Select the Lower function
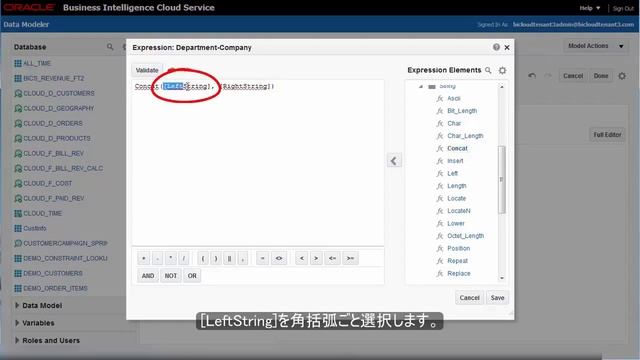Screen dimensions: 640x360 pyautogui.click(x=456, y=224)
